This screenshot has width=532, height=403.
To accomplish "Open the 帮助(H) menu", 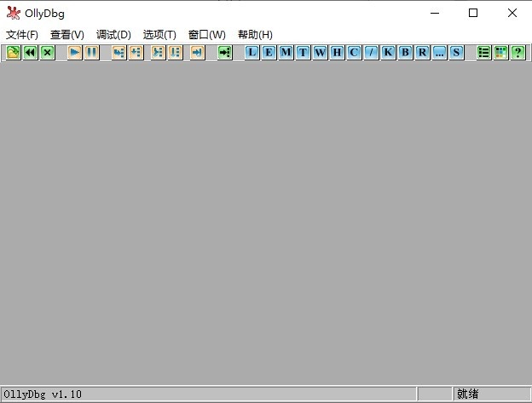I will 255,35.
